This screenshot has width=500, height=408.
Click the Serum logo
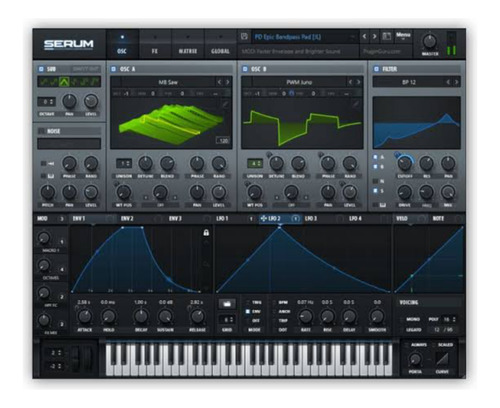tap(69, 44)
